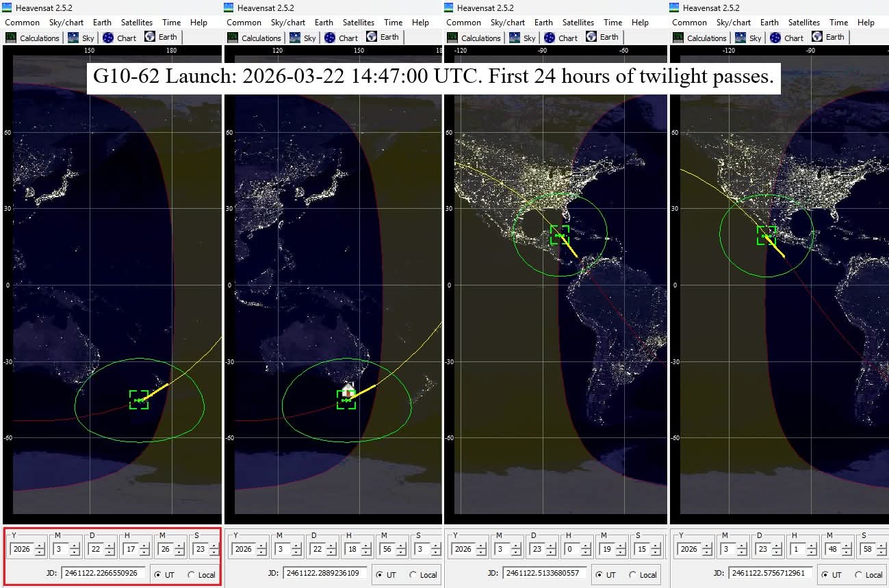This screenshot has height=588, width=889.
Task: Select Local radio in the rightmost window
Action: coord(858,574)
